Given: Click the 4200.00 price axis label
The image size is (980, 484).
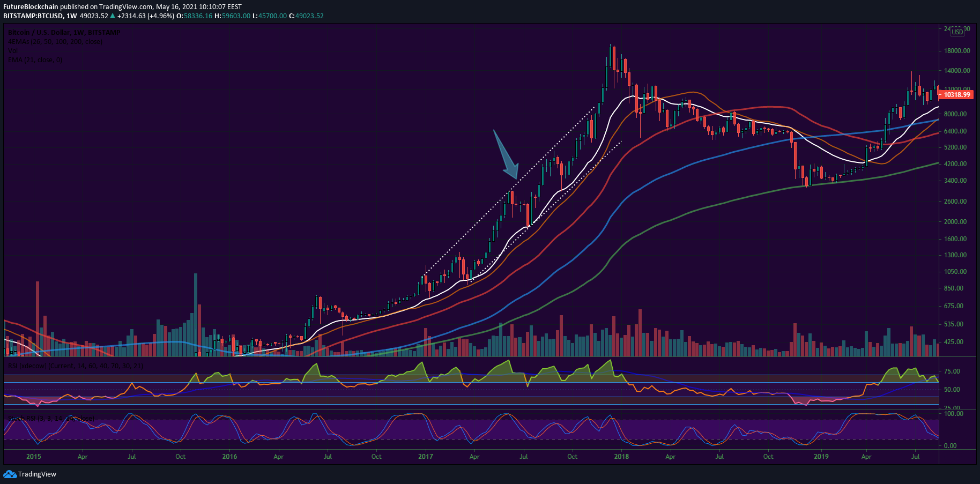Looking at the screenshot, I should pyautogui.click(x=955, y=164).
